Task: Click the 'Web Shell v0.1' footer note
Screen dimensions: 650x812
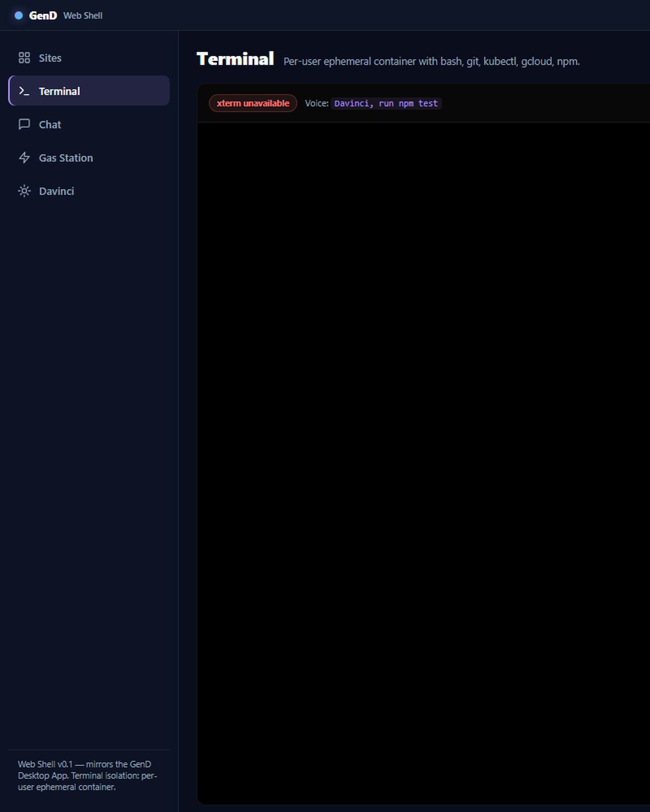Action: (x=87, y=776)
